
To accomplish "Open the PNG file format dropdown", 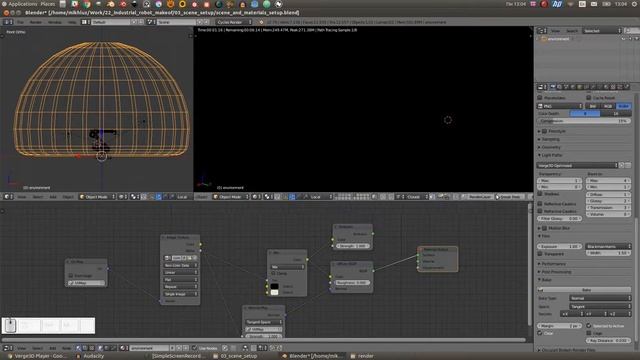I will [x=560, y=106].
